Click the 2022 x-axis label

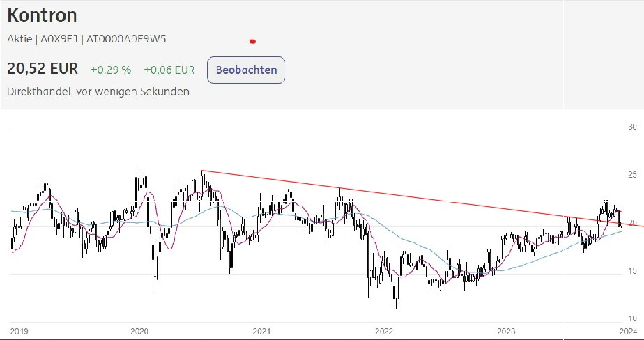point(384,331)
